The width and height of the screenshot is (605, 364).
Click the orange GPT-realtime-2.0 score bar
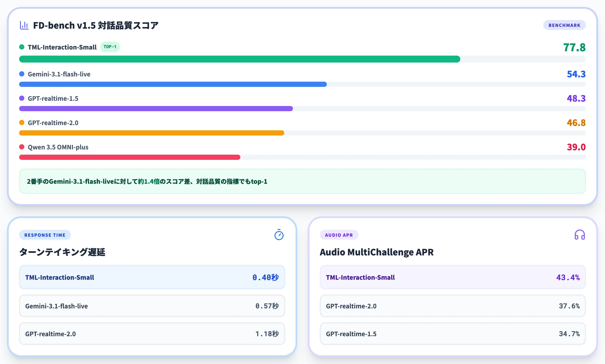152,133
